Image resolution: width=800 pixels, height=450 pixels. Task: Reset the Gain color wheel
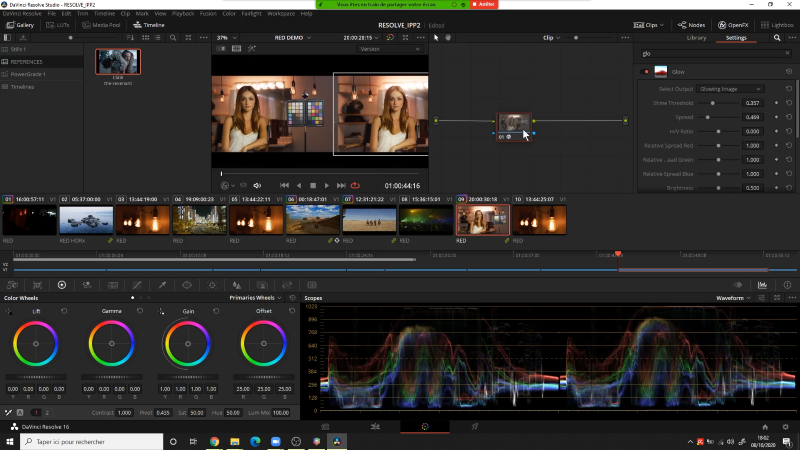pos(216,311)
